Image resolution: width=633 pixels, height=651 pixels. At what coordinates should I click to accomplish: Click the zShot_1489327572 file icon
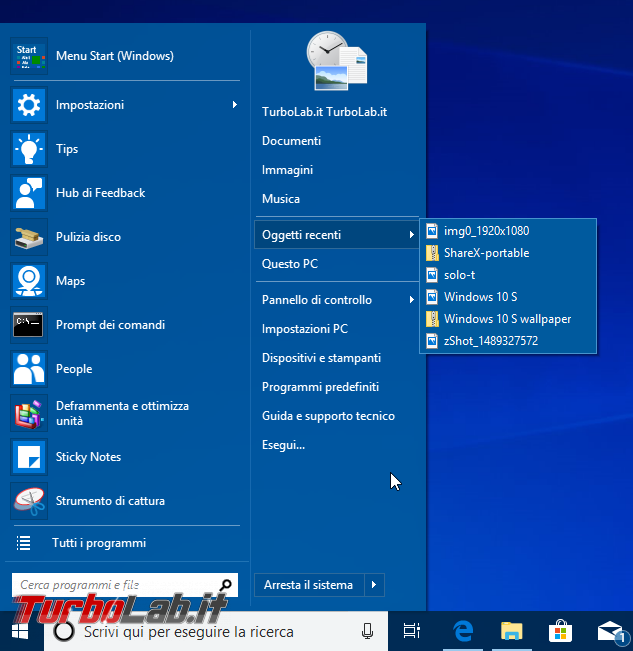[432, 341]
